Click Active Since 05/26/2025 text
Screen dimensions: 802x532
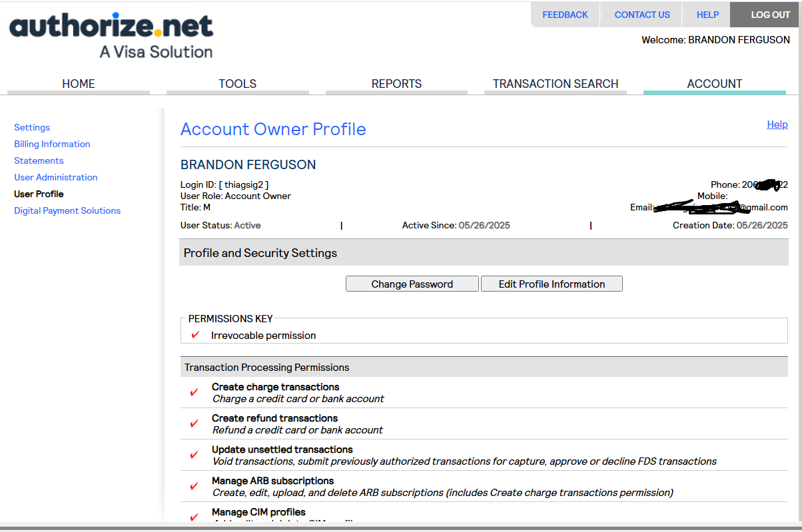(456, 225)
